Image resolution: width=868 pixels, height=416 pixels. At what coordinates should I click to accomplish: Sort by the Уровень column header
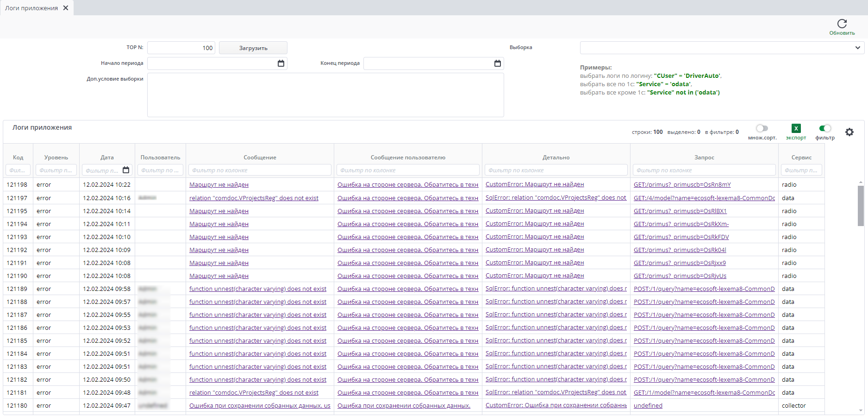(x=56, y=158)
